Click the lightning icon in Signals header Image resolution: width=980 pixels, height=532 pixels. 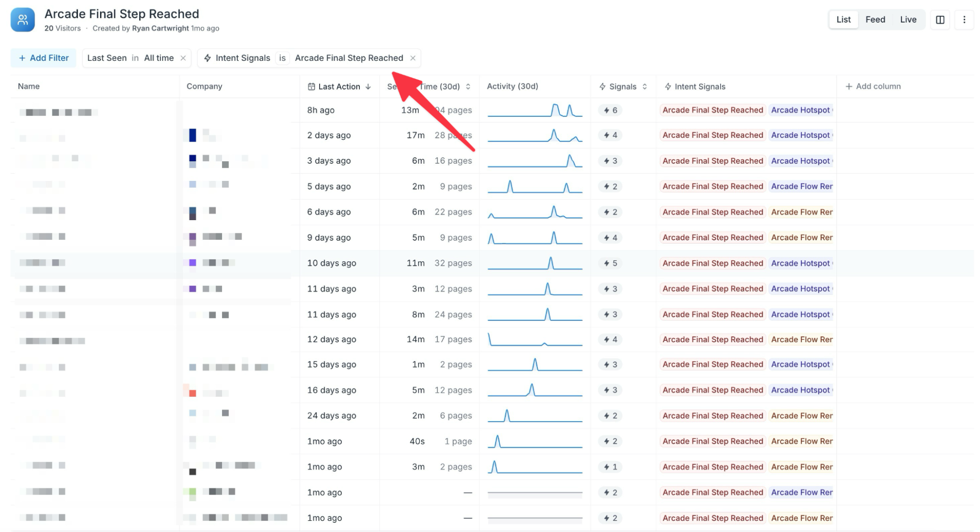pos(602,87)
